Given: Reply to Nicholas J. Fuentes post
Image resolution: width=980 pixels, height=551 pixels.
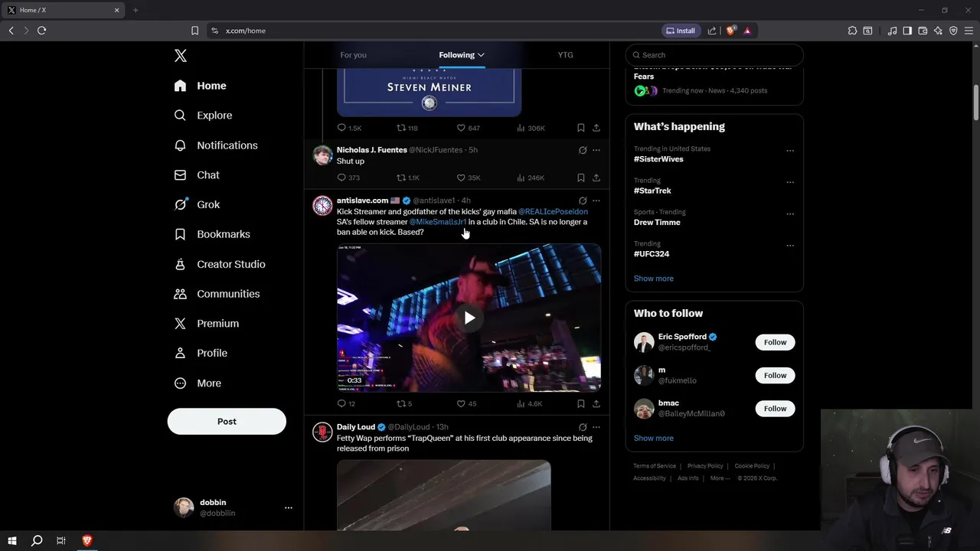Looking at the screenshot, I should click(x=342, y=178).
